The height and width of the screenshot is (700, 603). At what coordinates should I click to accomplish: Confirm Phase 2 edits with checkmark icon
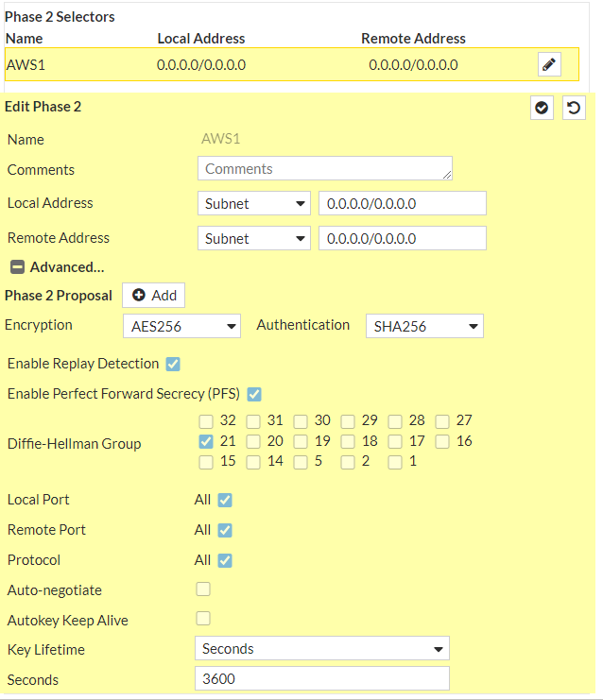tap(541, 108)
